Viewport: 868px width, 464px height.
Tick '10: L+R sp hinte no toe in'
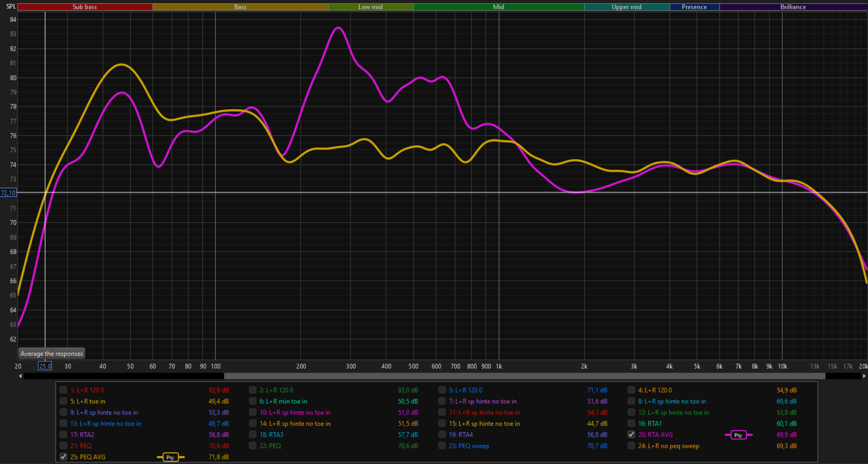click(252, 412)
